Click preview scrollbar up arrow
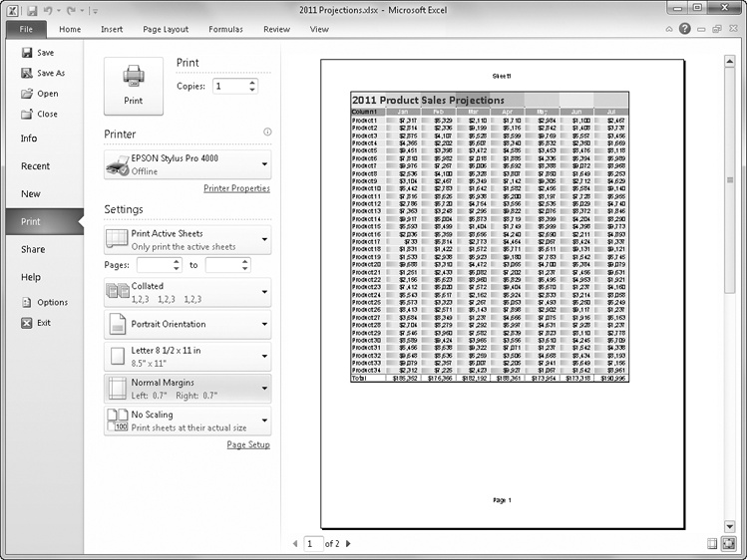The height and width of the screenshot is (560, 747). [729, 62]
